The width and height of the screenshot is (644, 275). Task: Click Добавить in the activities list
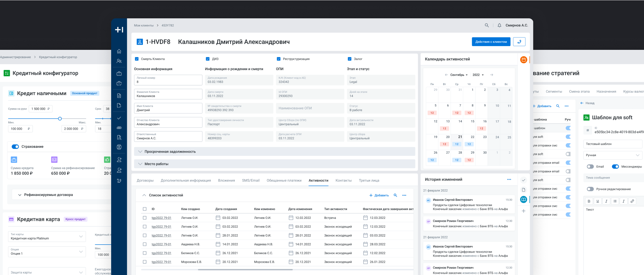pyautogui.click(x=379, y=195)
